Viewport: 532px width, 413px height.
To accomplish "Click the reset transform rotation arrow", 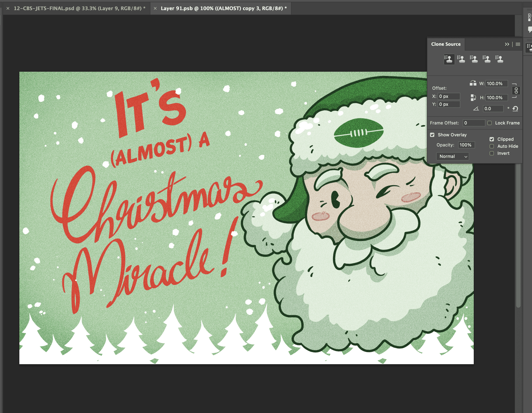I will 515,109.
